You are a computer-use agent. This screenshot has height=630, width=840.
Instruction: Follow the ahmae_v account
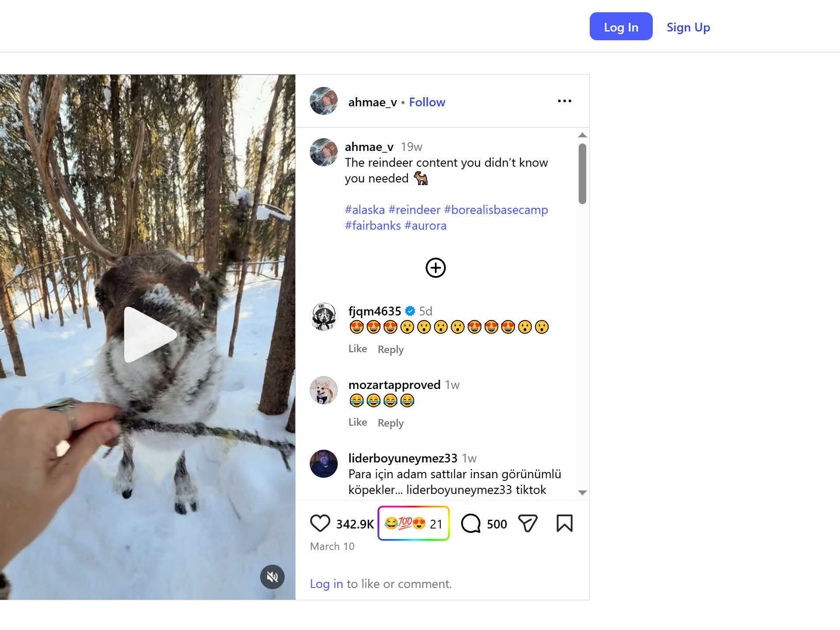tap(427, 102)
